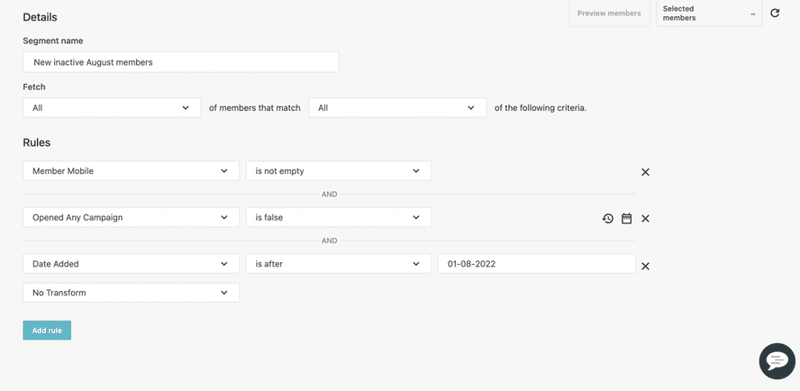The height and width of the screenshot is (391, 800).
Task: Click calendar icon on Opened Any Campaign rule
Action: point(627,218)
